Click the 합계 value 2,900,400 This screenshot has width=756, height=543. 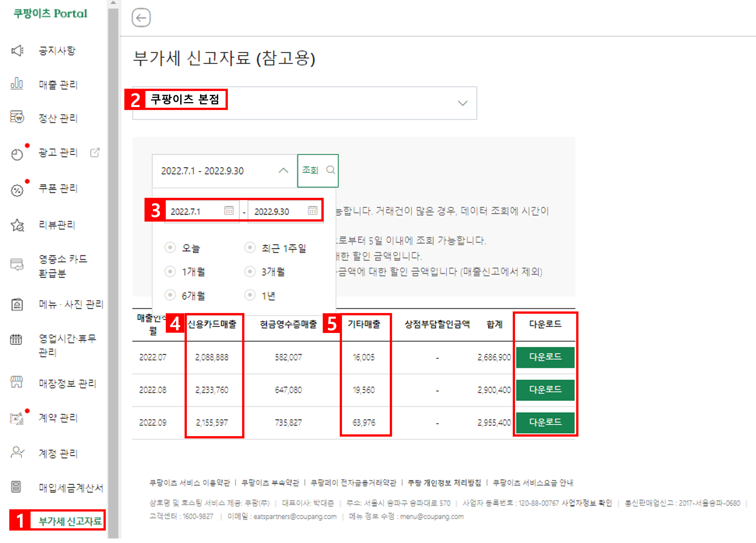(x=494, y=390)
